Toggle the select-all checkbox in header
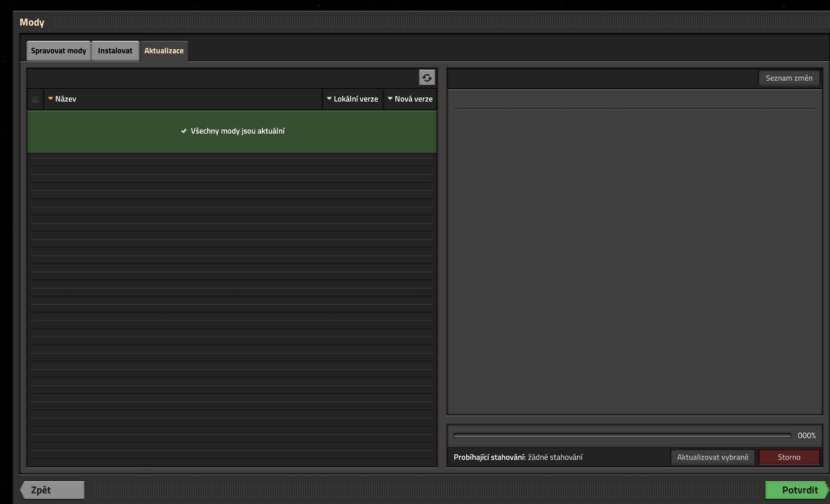The width and height of the screenshot is (830, 504). pos(35,99)
